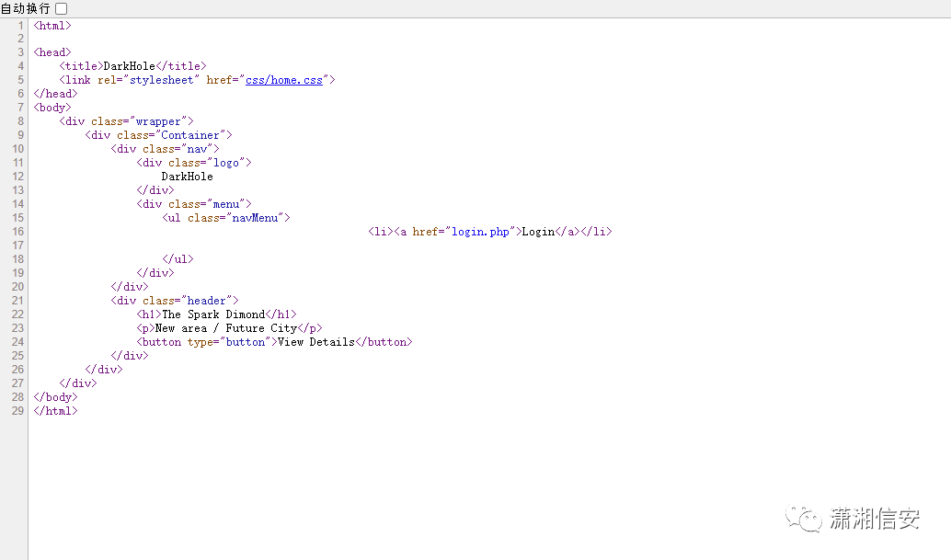Click the Login anchor text on line 16
The image size is (951, 560).
click(x=538, y=232)
